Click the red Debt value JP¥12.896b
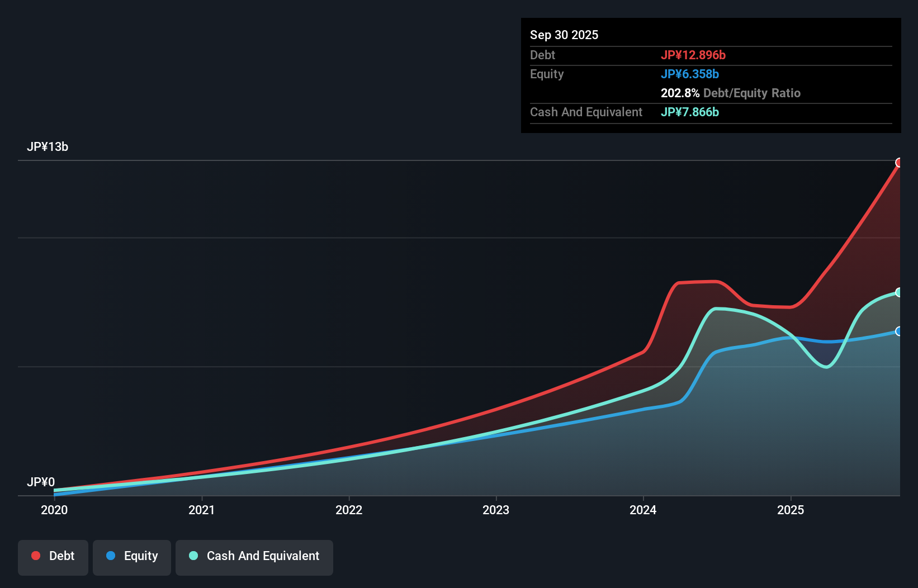918x588 pixels. pyautogui.click(x=694, y=55)
